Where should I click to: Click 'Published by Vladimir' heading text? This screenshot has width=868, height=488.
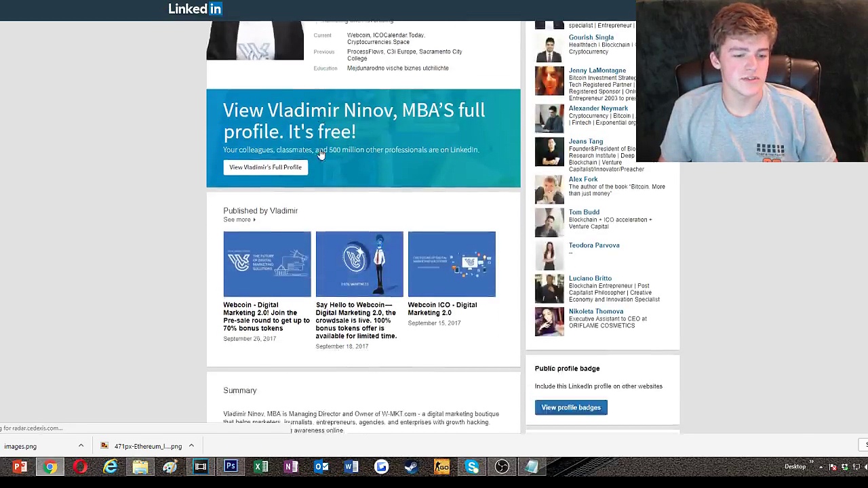pos(260,211)
